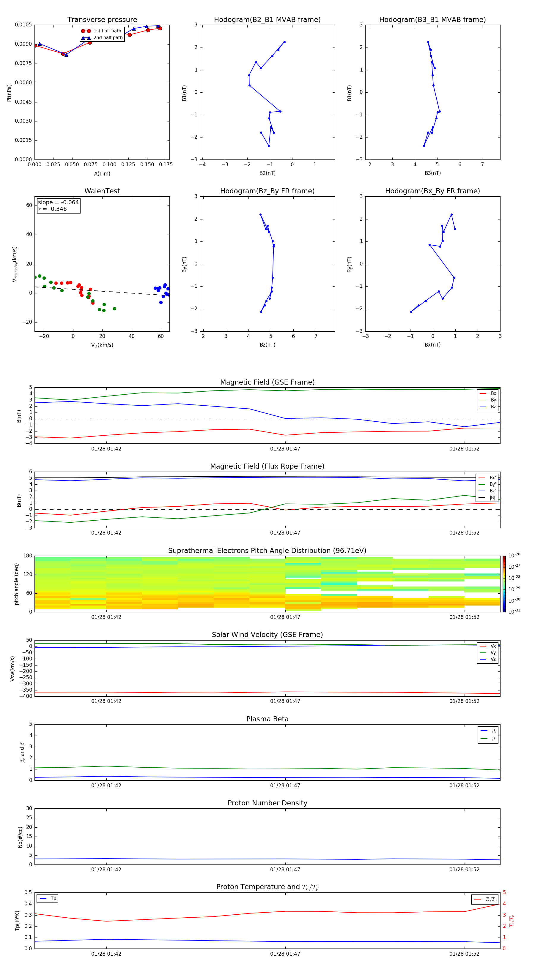The image size is (535, 980).
Task: Click the "WalenTest" plot title
Action: point(102,191)
